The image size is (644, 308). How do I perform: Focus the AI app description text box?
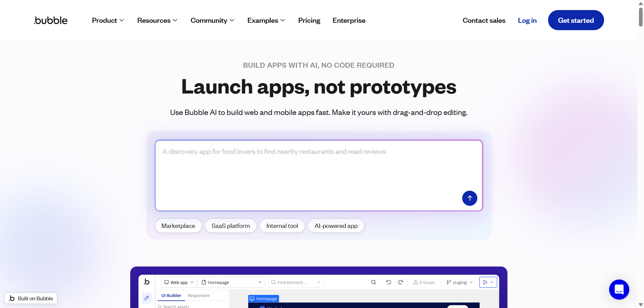319,175
